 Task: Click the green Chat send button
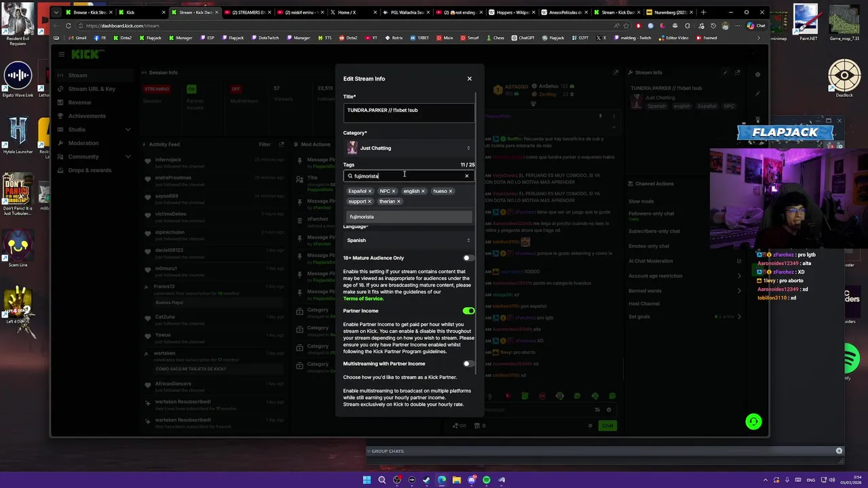[607, 426]
